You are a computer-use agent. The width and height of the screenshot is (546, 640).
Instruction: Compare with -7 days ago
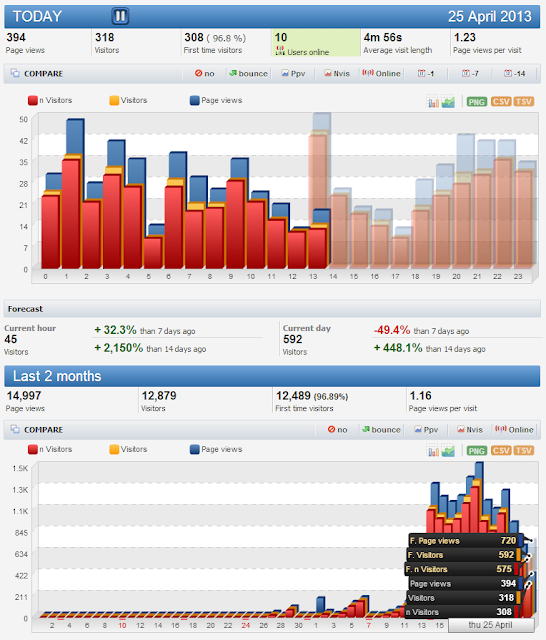click(471, 73)
